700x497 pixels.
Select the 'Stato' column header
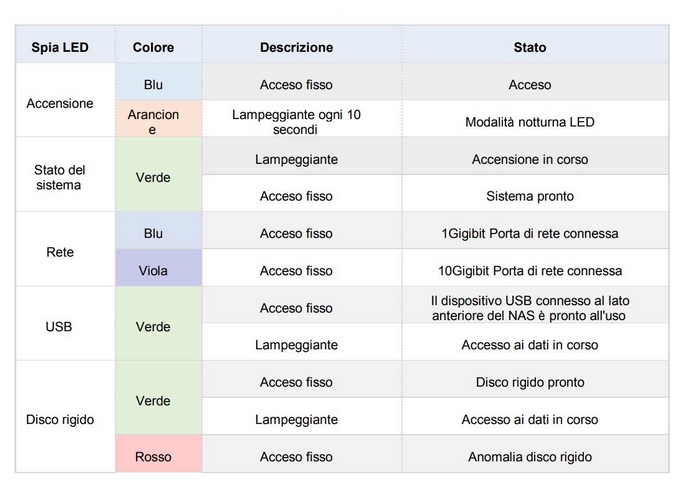[x=530, y=47]
